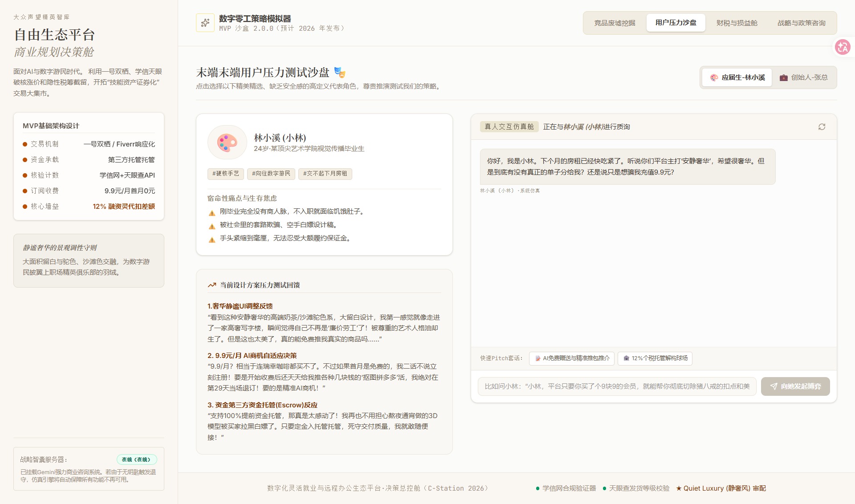Screen dimensions: 855x504
Task: Open the 竞品废墟挖掘 tab
Action: coord(615,23)
